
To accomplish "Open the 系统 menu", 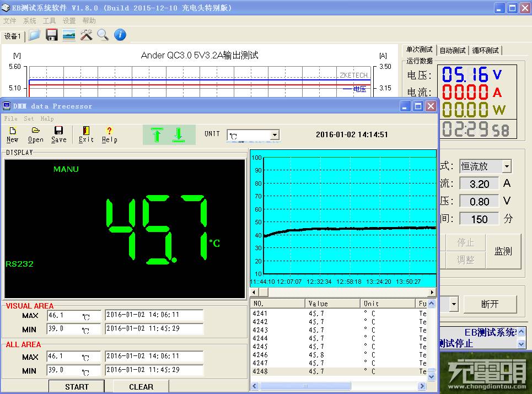I will coord(30,21).
